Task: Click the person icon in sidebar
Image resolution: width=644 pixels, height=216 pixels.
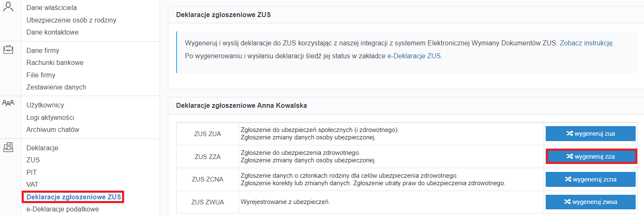Action: 8,6
